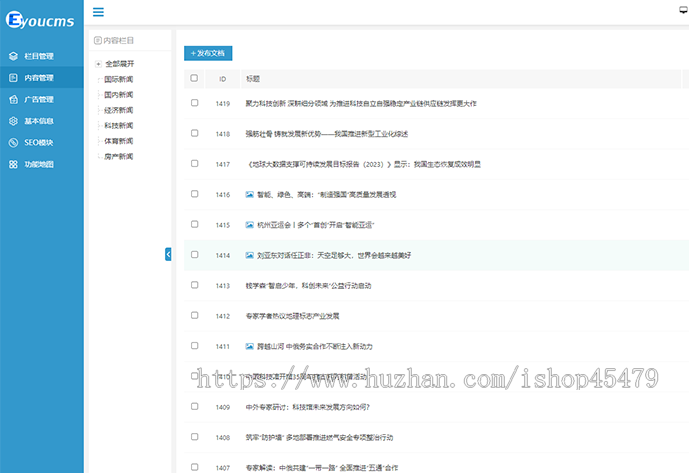
Task: Open article 1413 title 钱学森 智启少年
Action: click(x=308, y=286)
